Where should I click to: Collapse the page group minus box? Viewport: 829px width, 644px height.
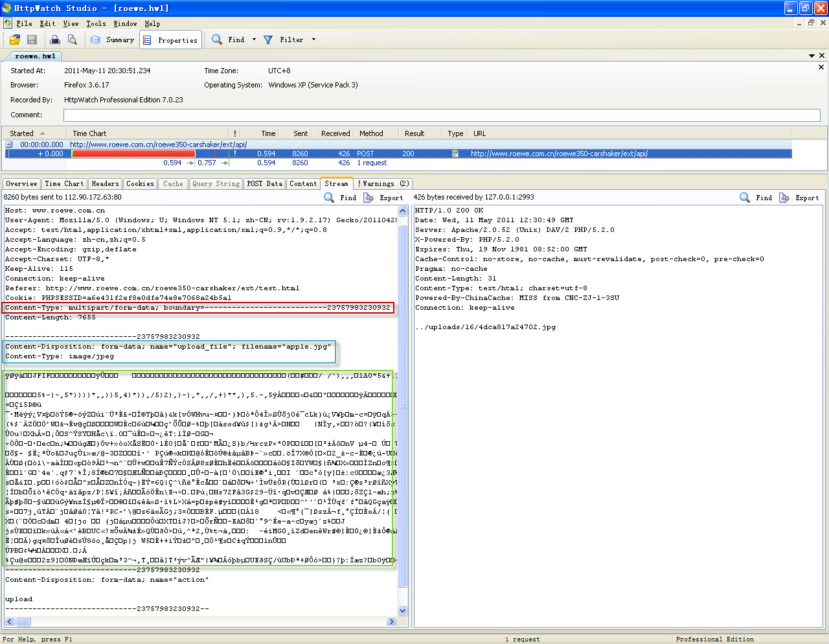(9, 144)
